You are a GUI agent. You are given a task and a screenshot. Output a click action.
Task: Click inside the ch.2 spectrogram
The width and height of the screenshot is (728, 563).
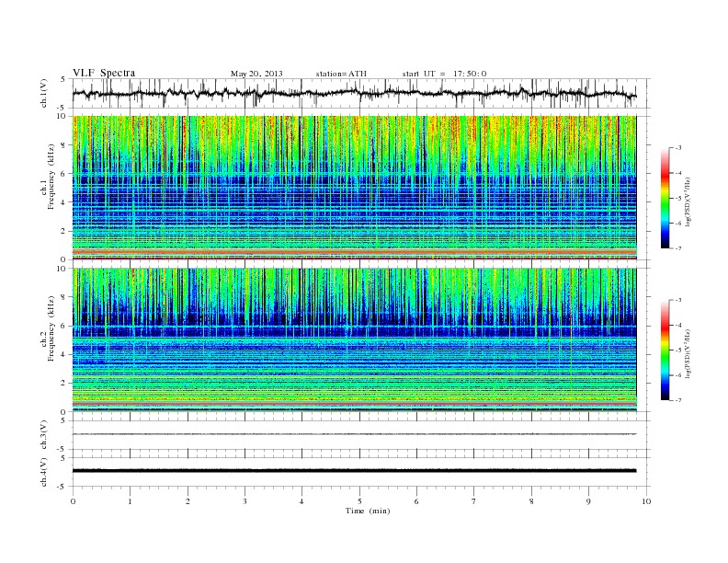pyautogui.click(x=354, y=340)
